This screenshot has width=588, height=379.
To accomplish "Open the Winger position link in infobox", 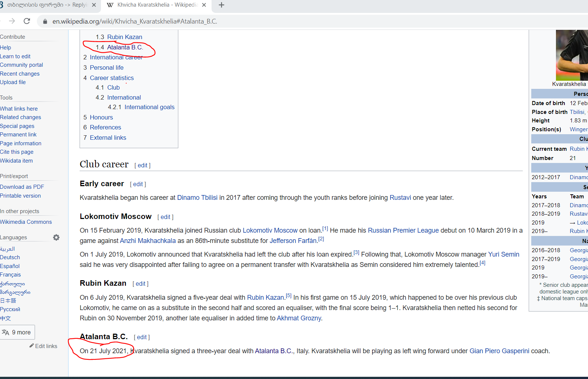I will click(x=578, y=129).
